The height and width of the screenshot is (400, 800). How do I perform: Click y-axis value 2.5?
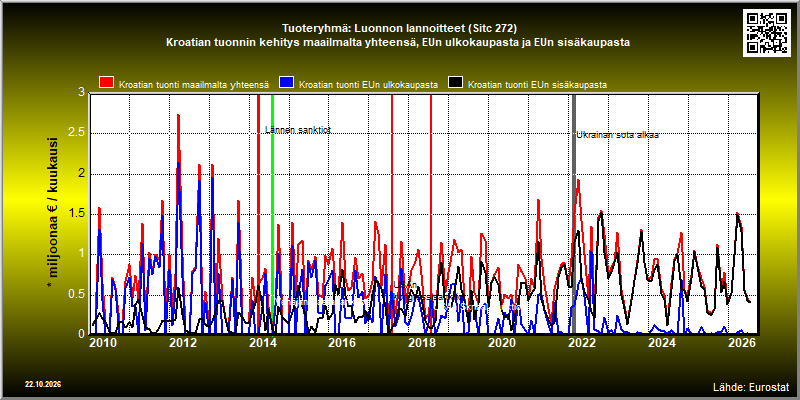[x=76, y=133]
